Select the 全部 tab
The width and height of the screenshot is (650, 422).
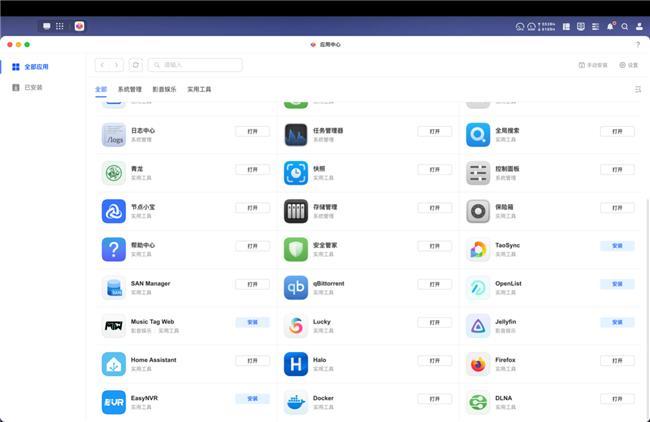coord(101,89)
